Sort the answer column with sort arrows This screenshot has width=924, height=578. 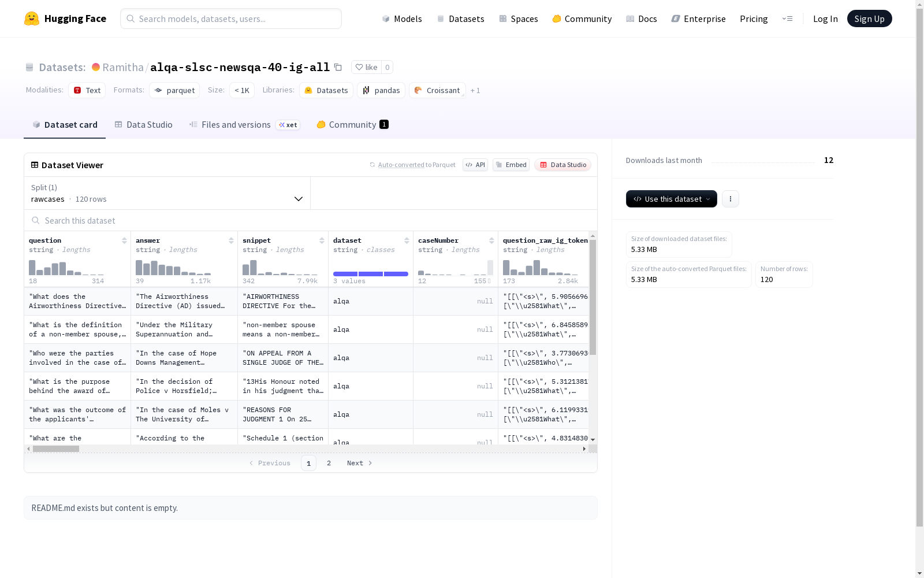pyautogui.click(x=231, y=240)
